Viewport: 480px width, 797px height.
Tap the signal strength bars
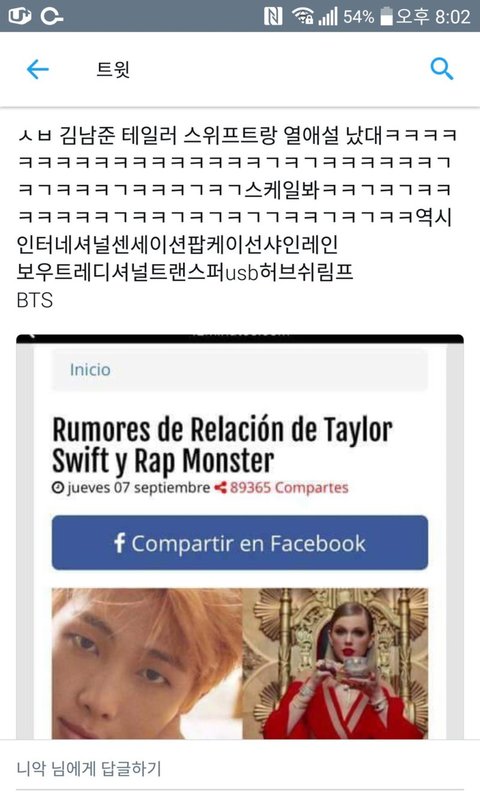[328, 16]
